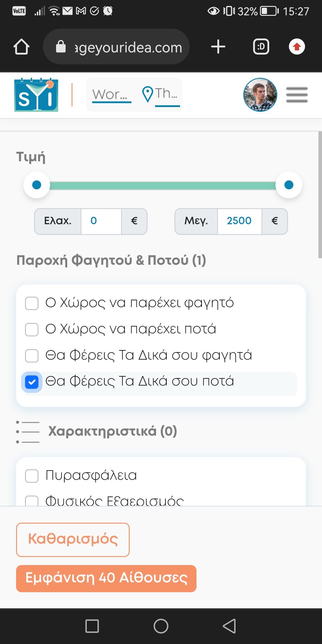Open the 'Th...' location dropdown
The width and height of the screenshot is (322, 644).
pos(167,94)
